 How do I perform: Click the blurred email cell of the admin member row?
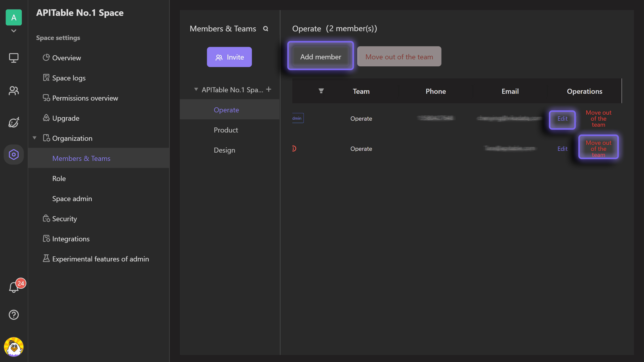click(x=509, y=118)
